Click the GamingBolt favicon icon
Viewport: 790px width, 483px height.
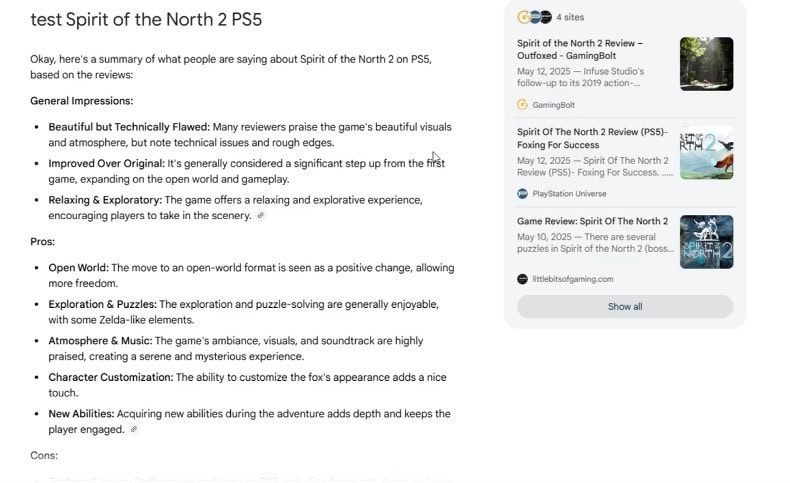pyautogui.click(x=522, y=105)
